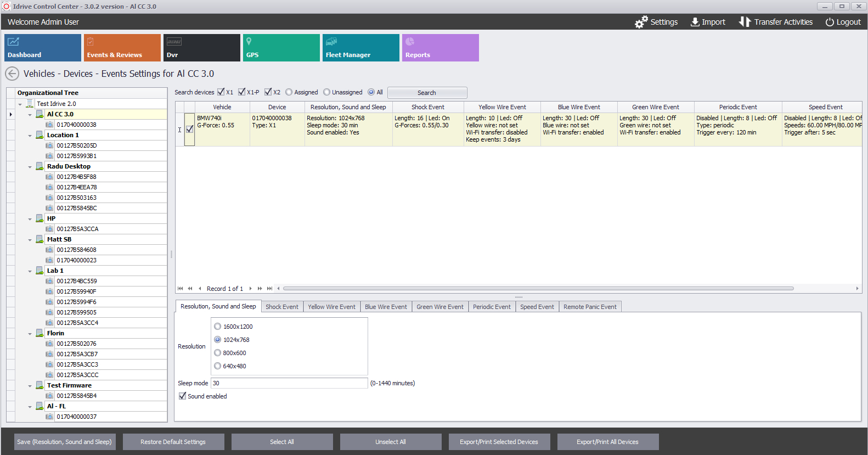Select the Unassigned radio button
This screenshot has width=868, height=455.
click(327, 92)
